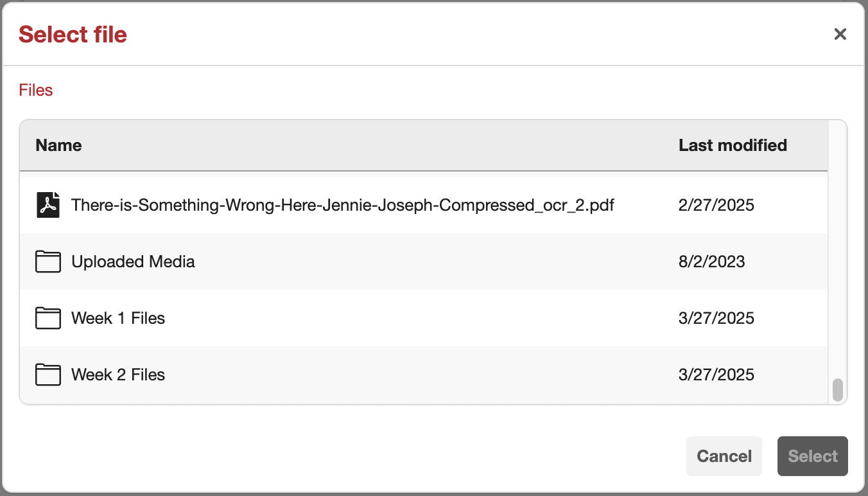Viewport: 868px width, 496px height.
Task: Open the Week 1 Files folder
Action: (118, 318)
